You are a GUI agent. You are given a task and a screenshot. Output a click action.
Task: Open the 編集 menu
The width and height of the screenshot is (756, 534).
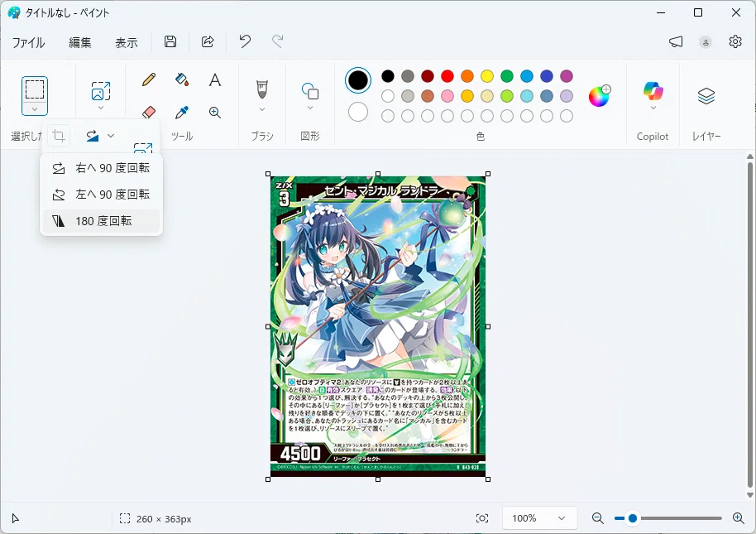(80, 42)
